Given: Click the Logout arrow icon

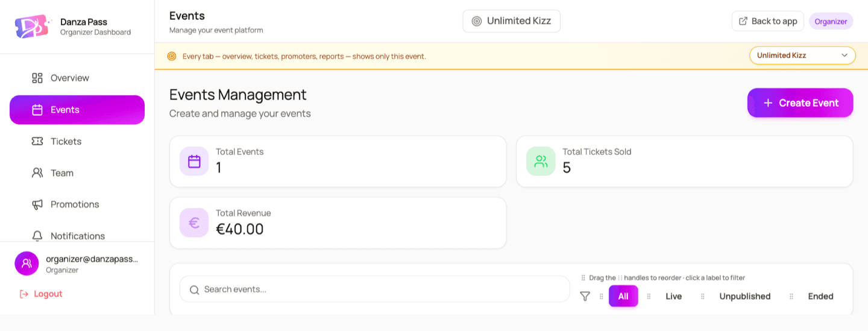Looking at the screenshot, I should 24,294.
